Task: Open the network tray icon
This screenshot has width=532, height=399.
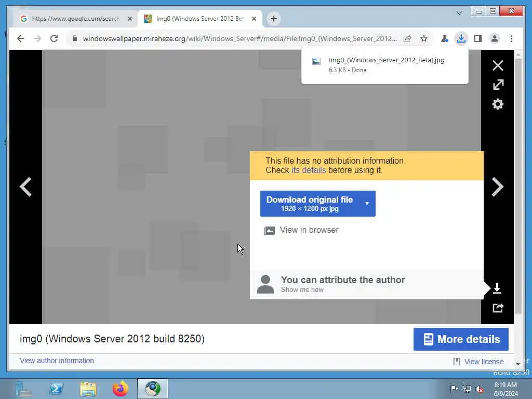Action: (467, 389)
